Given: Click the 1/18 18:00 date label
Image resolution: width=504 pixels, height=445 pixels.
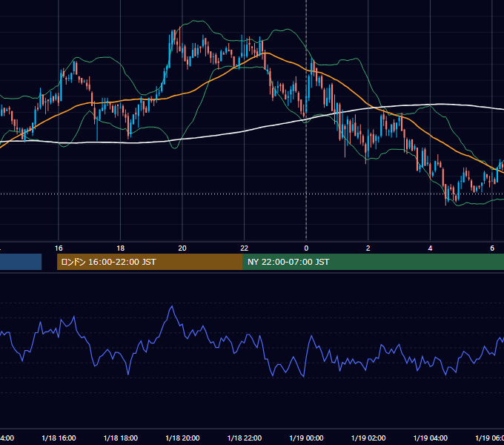Looking at the screenshot, I should pos(121,438).
